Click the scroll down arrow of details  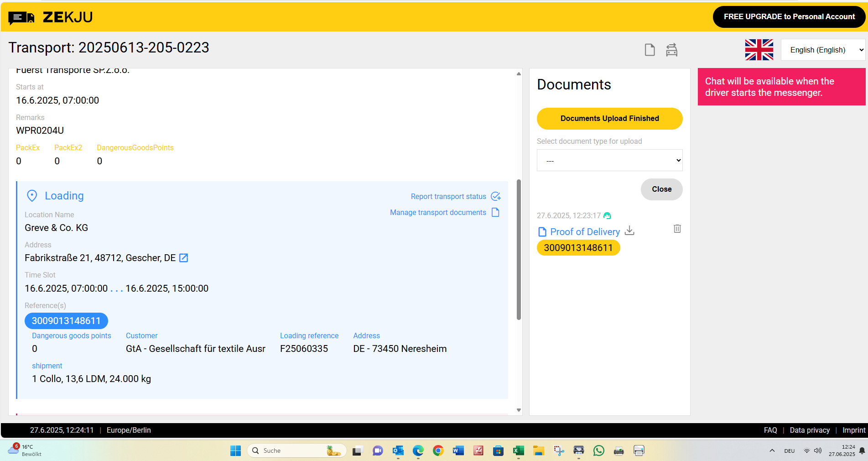pyautogui.click(x=519, y=410)
